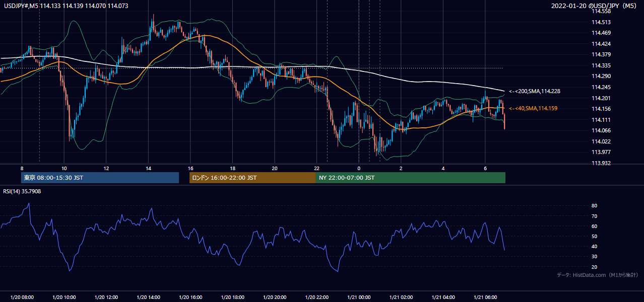Click the 1/21 02:00 date label
The image size is (644, 302).
[401, 297]
